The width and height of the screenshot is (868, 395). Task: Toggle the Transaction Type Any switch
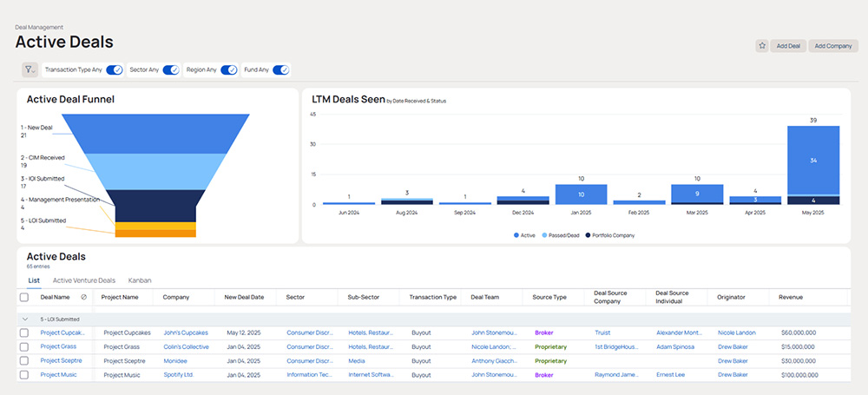click(115, 69)
